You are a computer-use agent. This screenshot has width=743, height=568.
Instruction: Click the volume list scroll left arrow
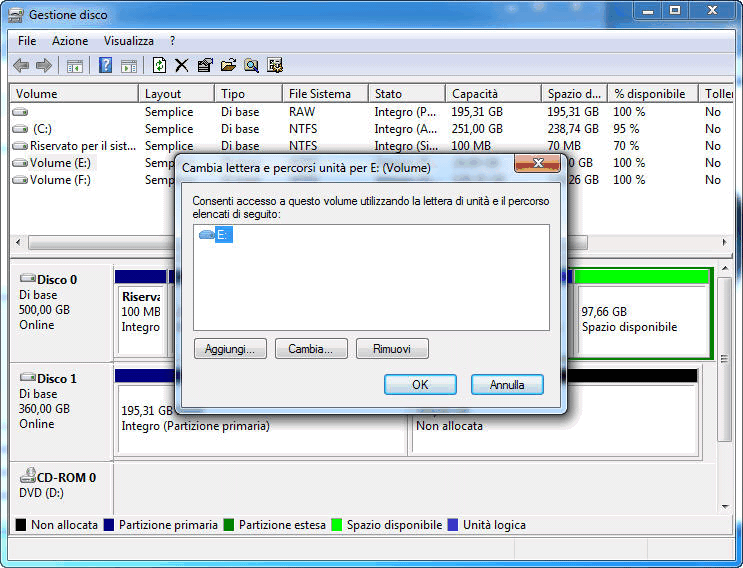[18, 243]
